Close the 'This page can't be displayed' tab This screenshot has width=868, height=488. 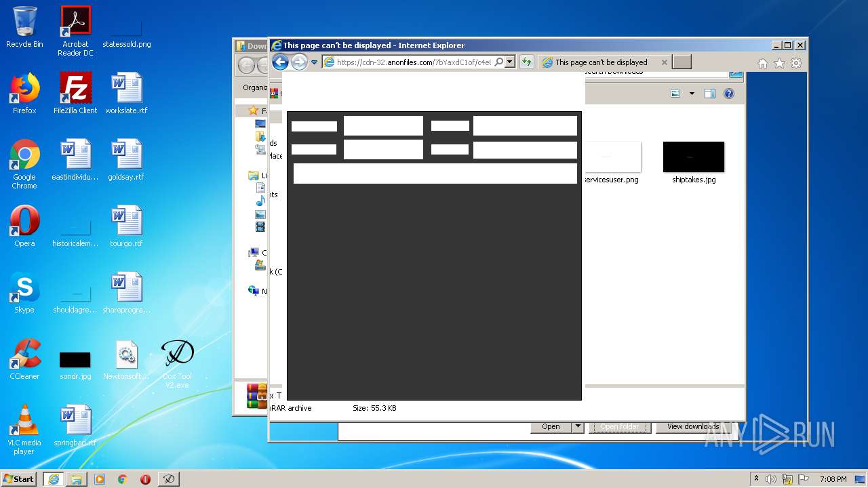(x=664, y=62)
